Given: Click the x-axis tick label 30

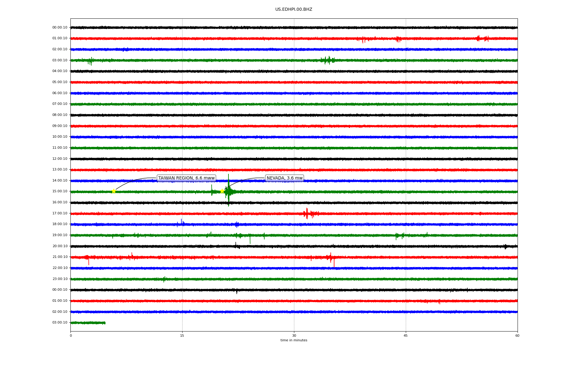Looking at the screenshot, I should [294, 335].
